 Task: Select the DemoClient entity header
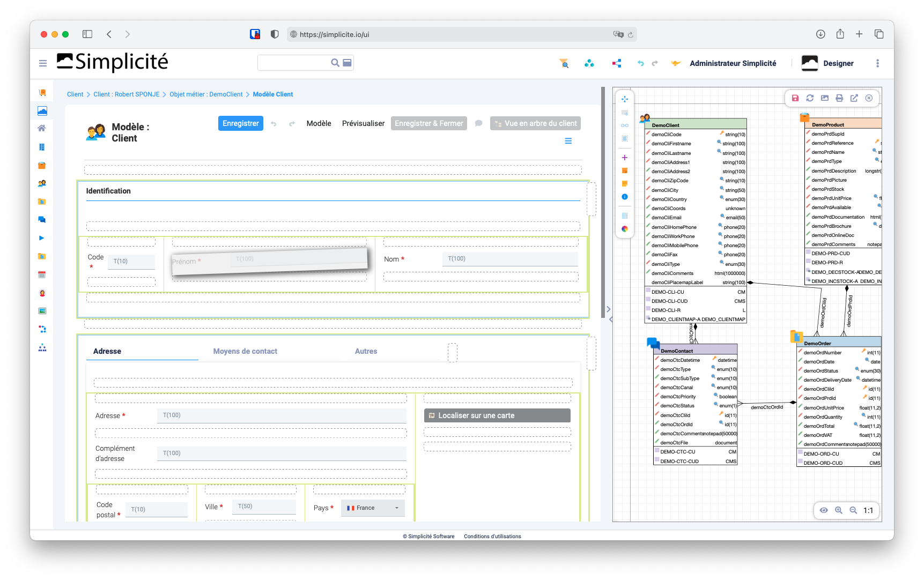(696, 124)
